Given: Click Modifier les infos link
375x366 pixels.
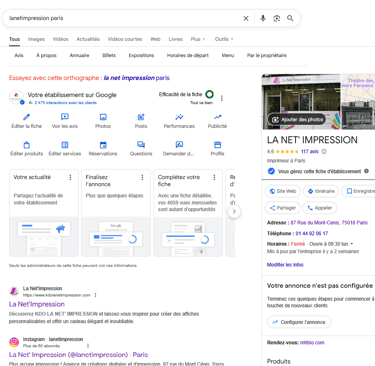Looking at the screenshot, I should coord(285,265).
